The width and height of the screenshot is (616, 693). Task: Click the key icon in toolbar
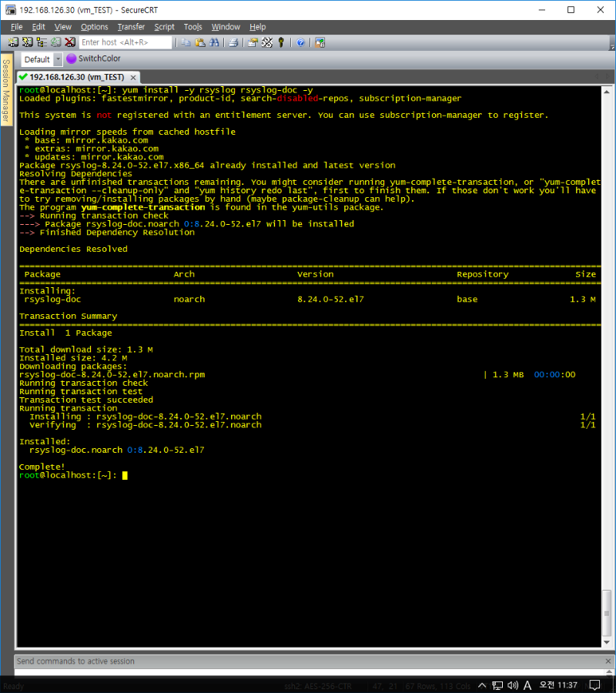tap(281, 42)
